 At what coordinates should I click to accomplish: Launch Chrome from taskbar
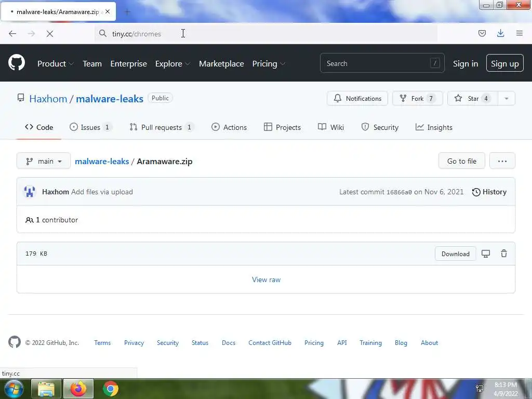point(111,389)
